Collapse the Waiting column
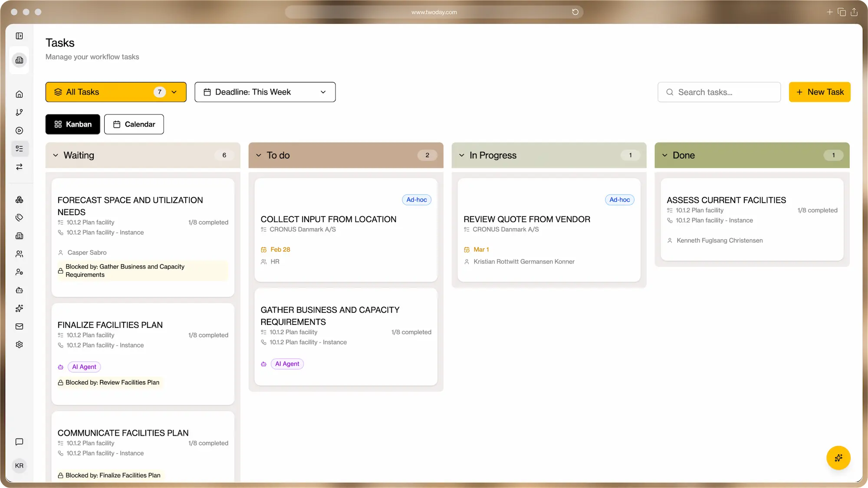 (x=56, y=155)
